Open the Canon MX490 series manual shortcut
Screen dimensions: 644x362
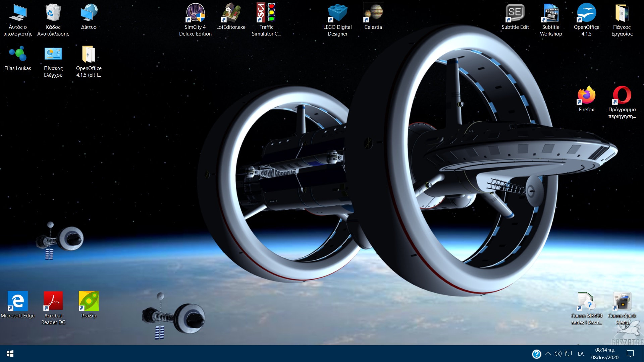pos(586,308)
